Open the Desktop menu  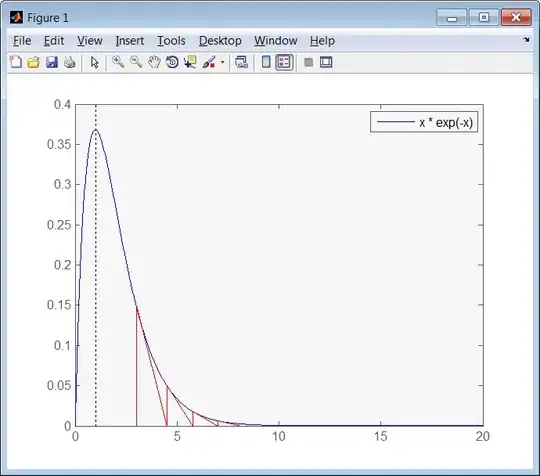pyautogui.click(x=220, y=41)
